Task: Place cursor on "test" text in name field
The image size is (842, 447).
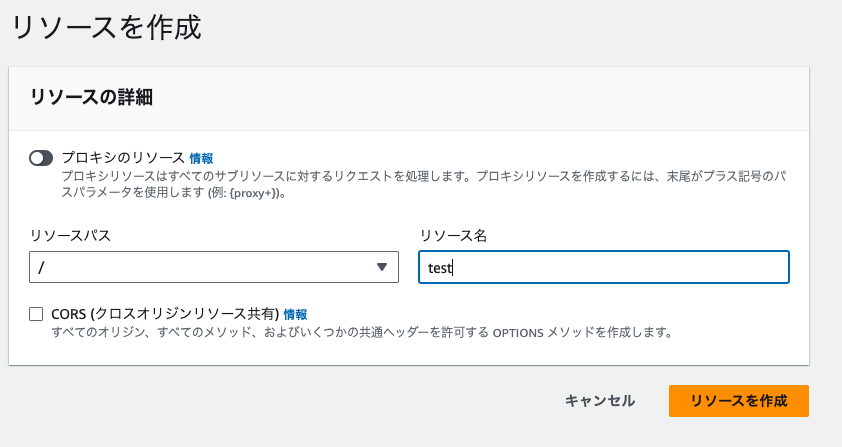Action: pyautogui.click(x=439, y=268)
